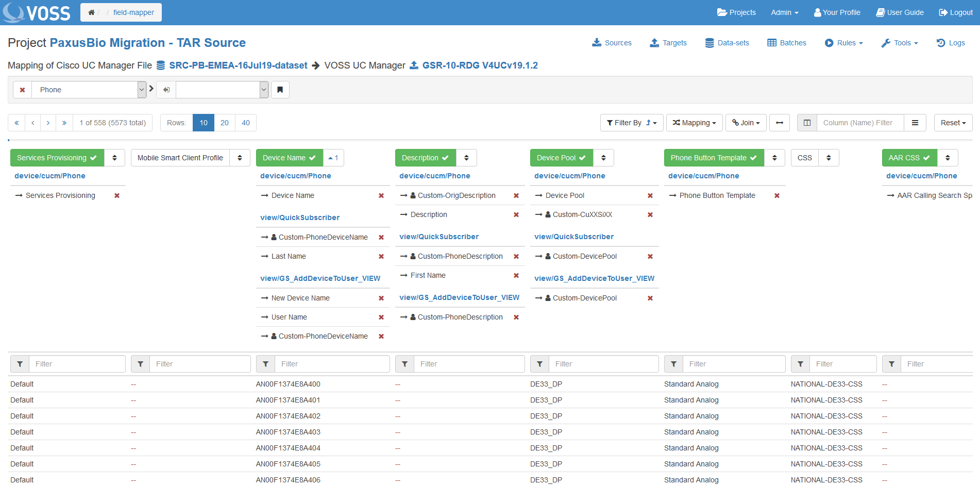Screen dimensions: 980x485
Task: Open the Mapping dropdown
Action: click(694, 123)
